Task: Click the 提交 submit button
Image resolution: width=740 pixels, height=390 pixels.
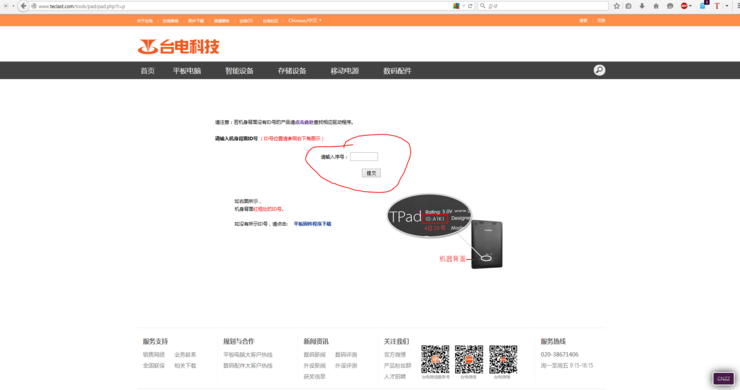Action: tap(371, 173)
